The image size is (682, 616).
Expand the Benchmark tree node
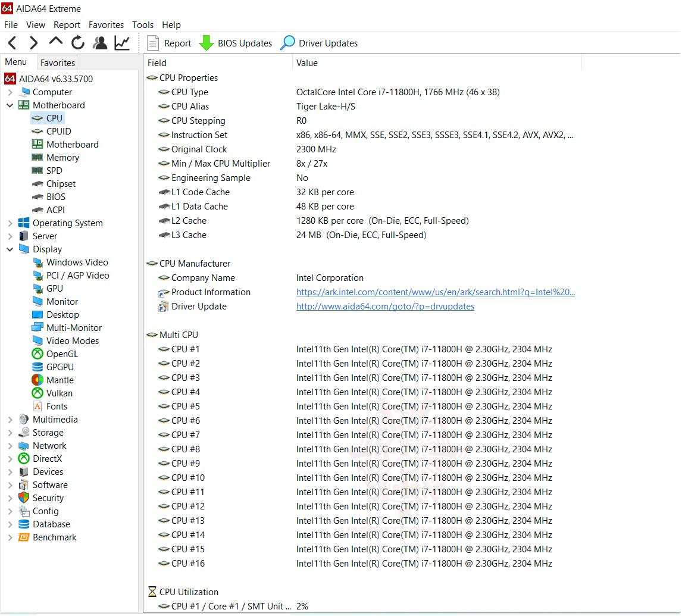10,537
